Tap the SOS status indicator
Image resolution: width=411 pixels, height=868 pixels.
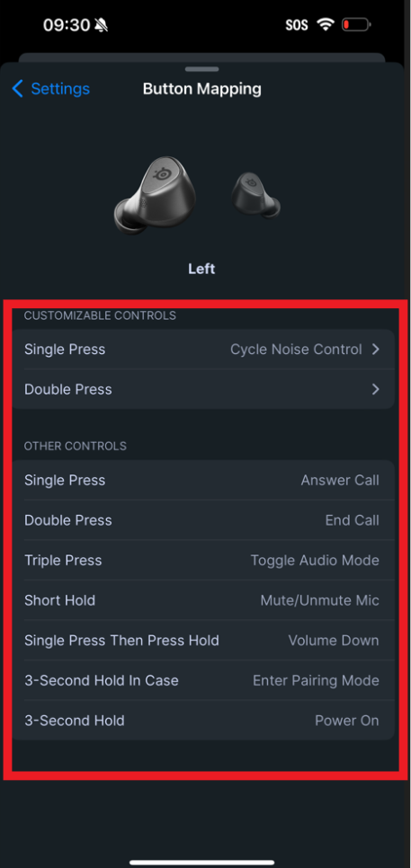tap(297, 25)
